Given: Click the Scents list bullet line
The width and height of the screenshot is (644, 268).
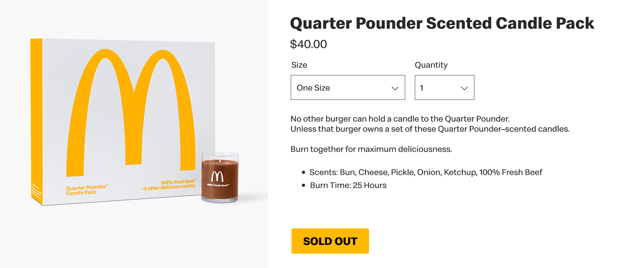Looking at the screenshot, I should (425, 172).
